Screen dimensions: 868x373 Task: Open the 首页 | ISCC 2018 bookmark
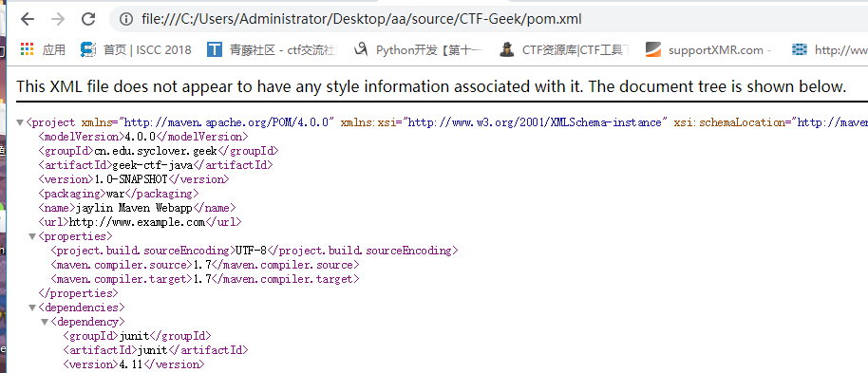point(147,49)
